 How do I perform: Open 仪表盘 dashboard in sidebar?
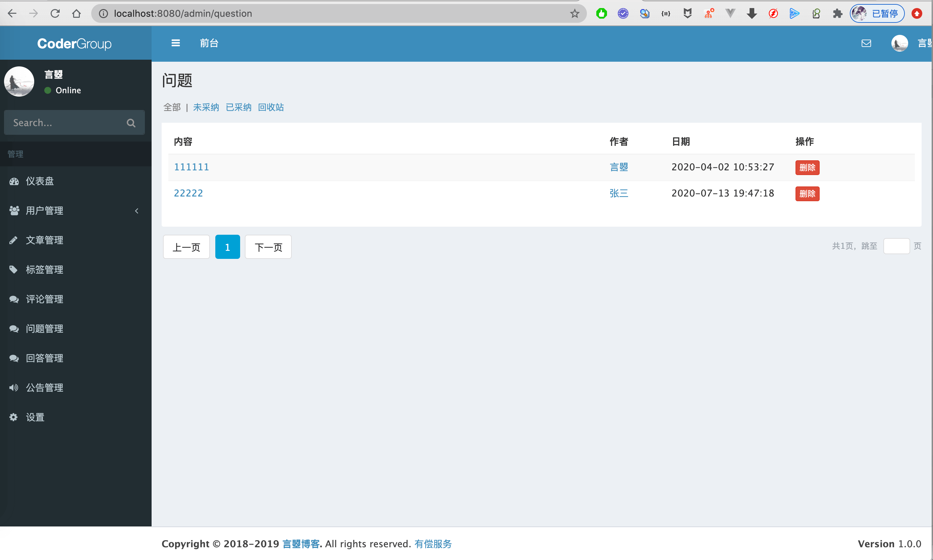[40, 181]
